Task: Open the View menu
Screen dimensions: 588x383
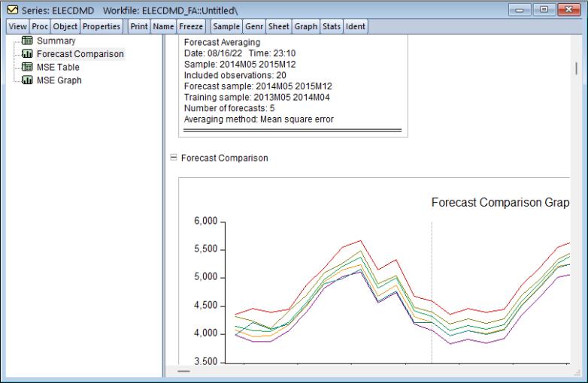Action: [17, 26]
